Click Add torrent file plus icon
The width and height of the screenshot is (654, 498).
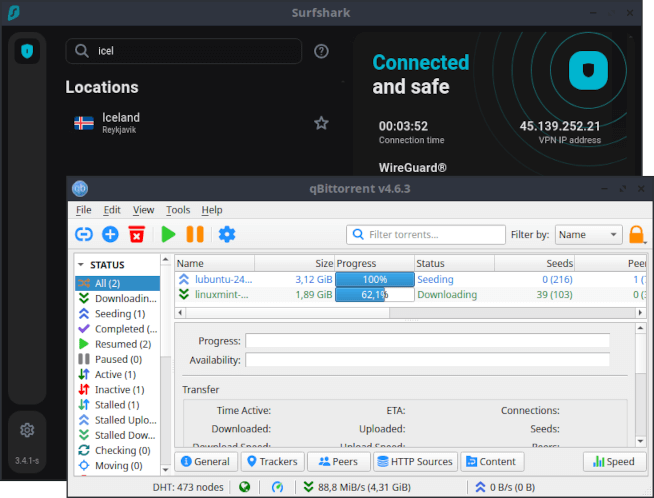pyautogui.click(x=110, y=234)
